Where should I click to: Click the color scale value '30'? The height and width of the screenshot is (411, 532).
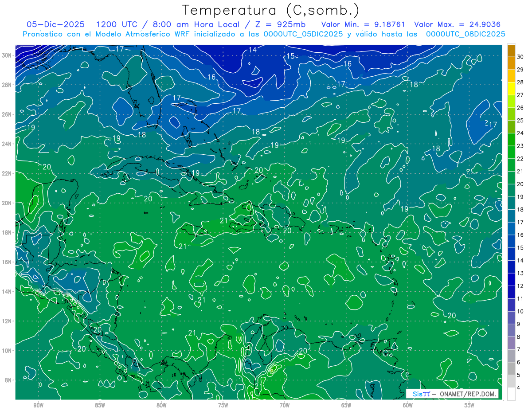(x=520, y=56)
